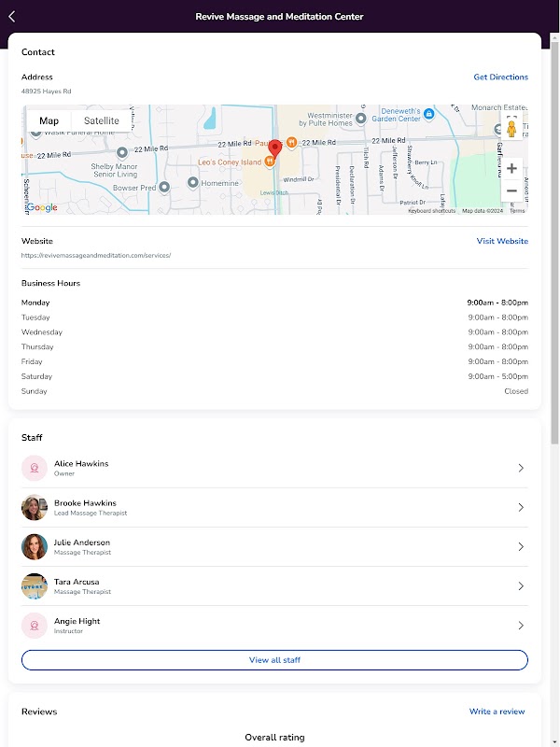560x747 pixels.
Task: Select the Tara Arcusa name text
Action: tap(77, 582)
